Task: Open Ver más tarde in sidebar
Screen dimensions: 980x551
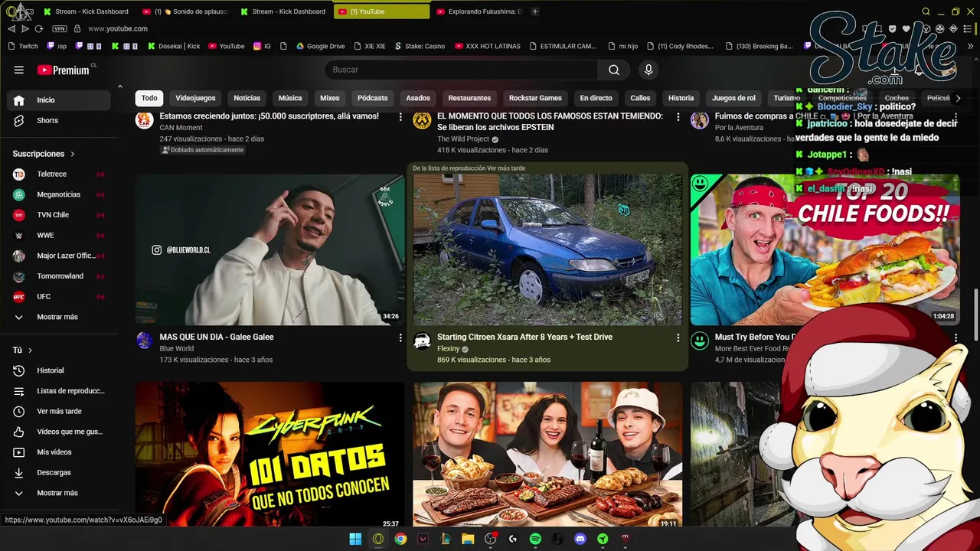Action: 59,411
